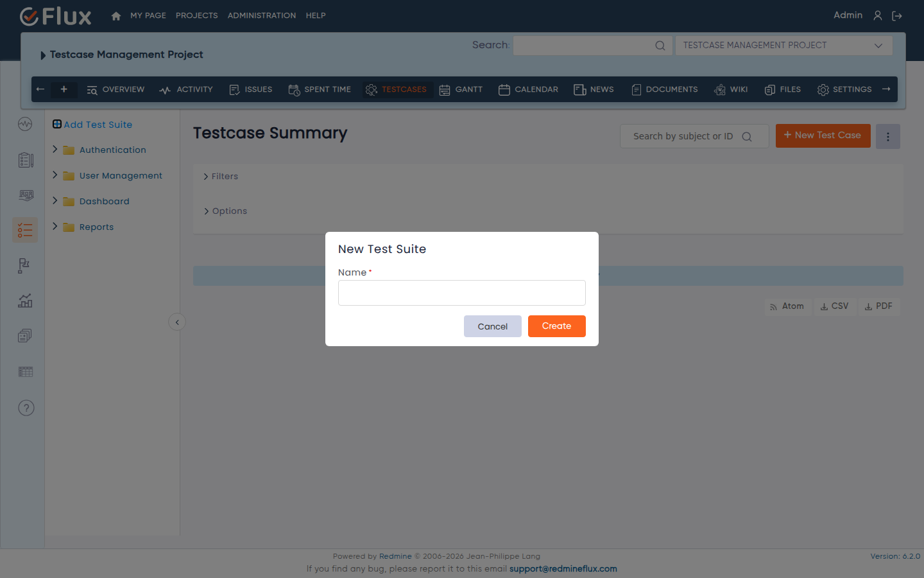
Task: Open Administration in top menu
Action: pyautogui.click(x=262, y=15)
